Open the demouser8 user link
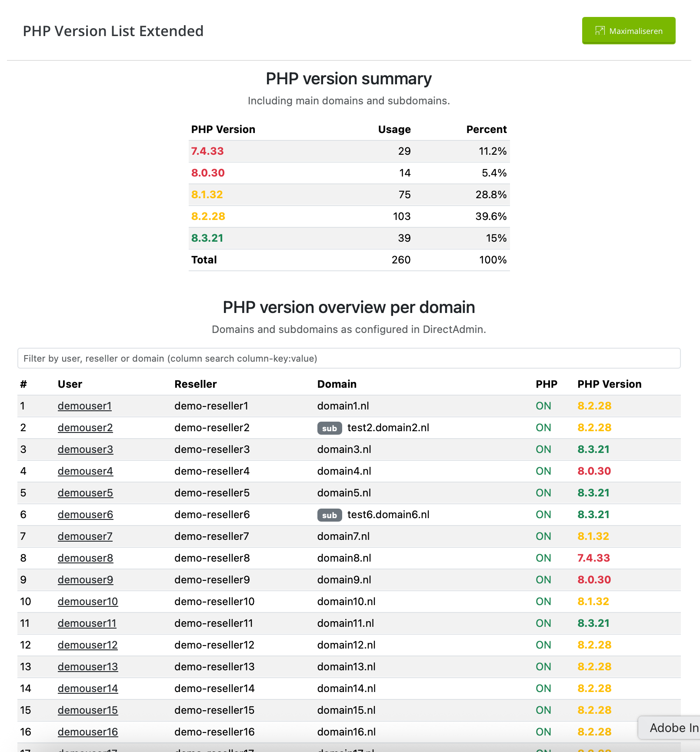The width and height of the screenshot is (700, 752). pos(85,558)
